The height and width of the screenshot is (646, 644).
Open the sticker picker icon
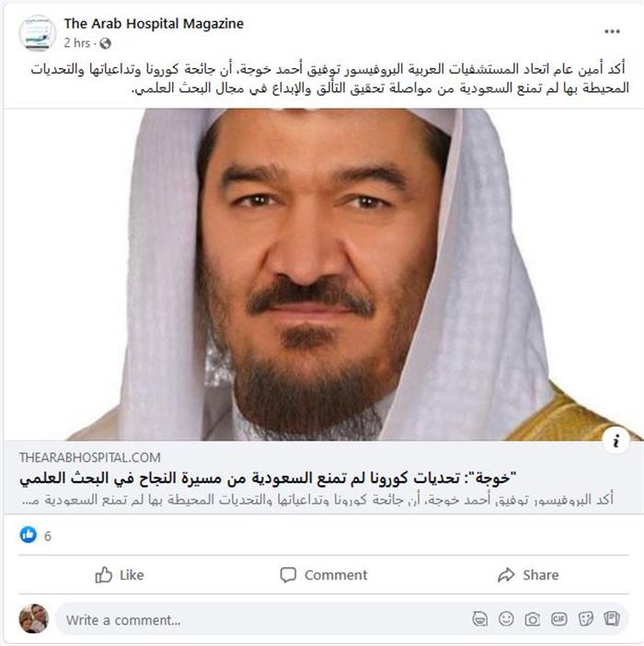click(x=585, y=618)
